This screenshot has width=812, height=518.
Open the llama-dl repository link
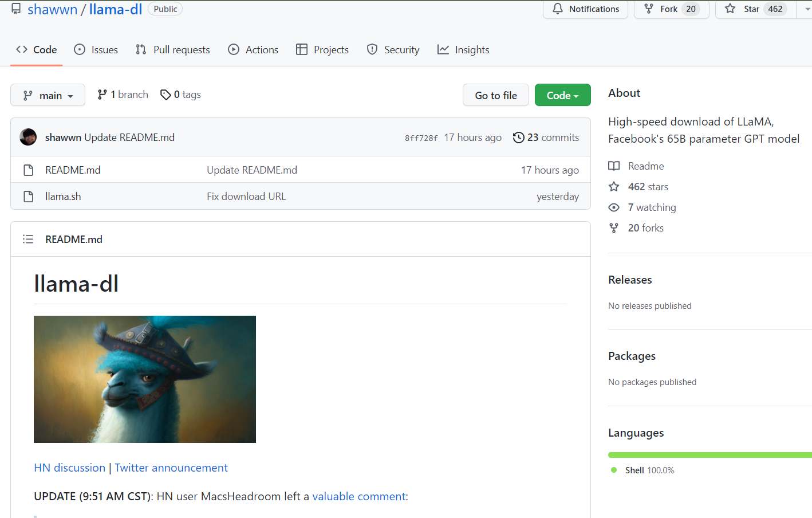pos(116,9)
